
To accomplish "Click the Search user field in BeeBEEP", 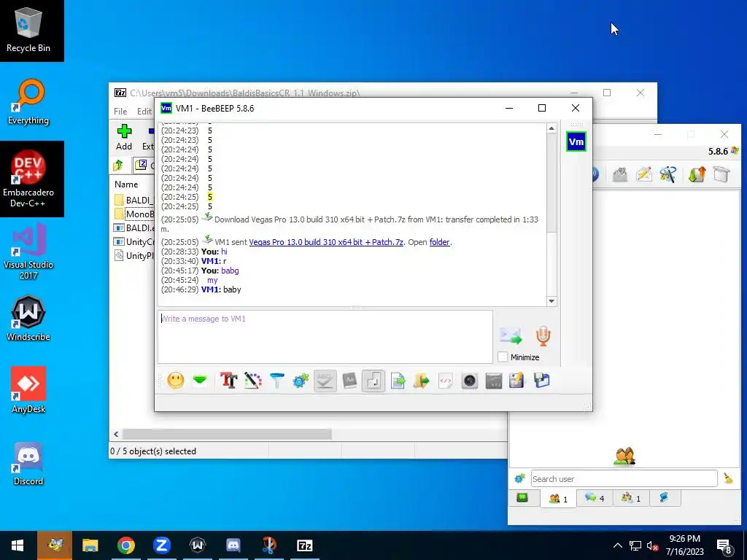I will 624,478.
